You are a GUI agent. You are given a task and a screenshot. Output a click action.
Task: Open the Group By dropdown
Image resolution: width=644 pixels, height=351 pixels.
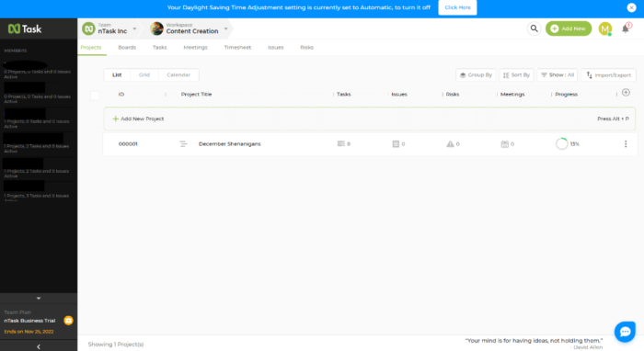[476, 75]
